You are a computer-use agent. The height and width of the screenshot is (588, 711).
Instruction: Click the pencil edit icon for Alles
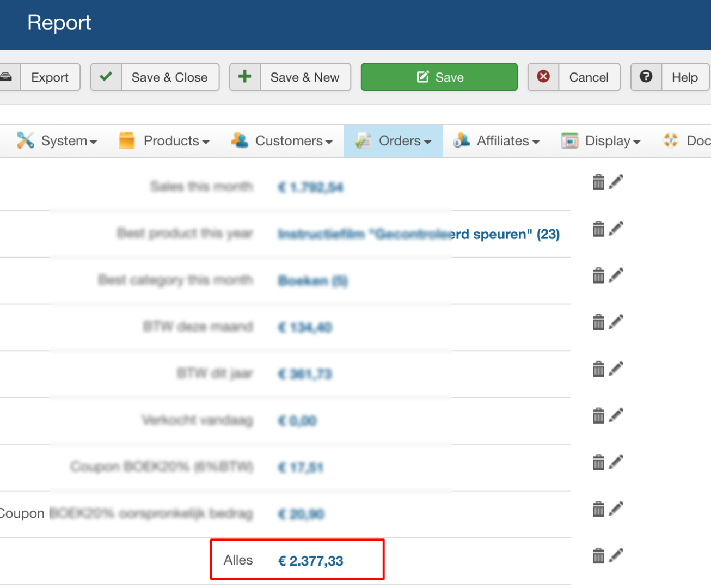[x=616, y=555]
